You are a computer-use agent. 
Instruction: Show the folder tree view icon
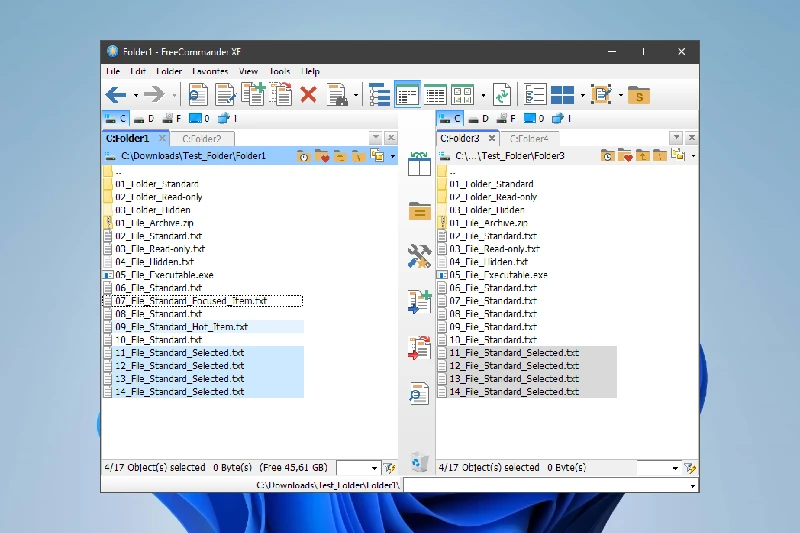[x=379, y=95]
